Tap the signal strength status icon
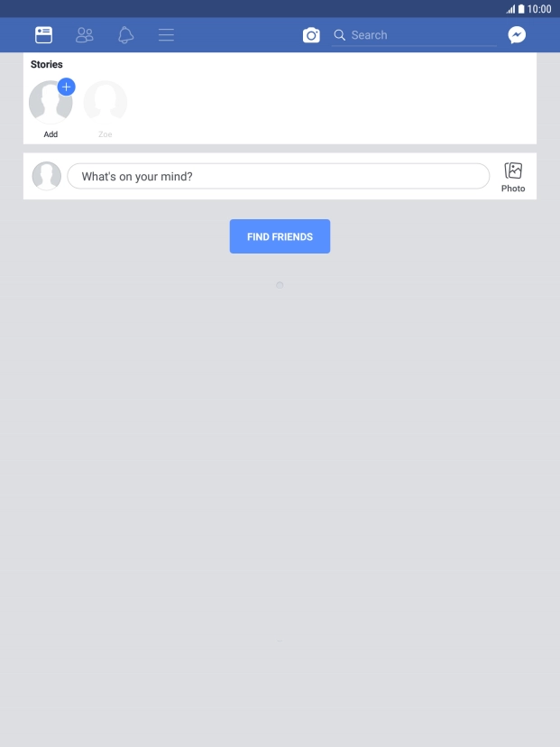560x747 pixels. point(510,9)
